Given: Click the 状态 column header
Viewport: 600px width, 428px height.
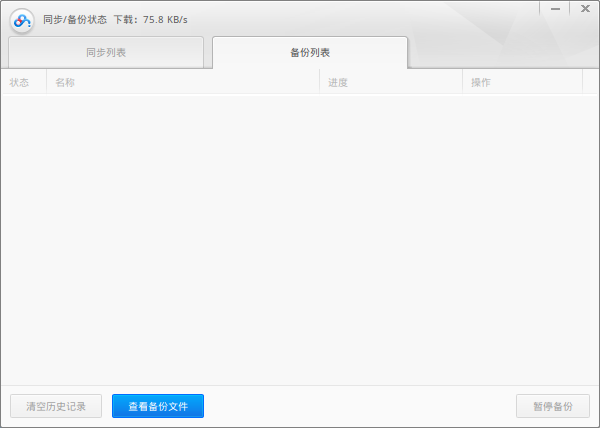Looking at the screenshot, I should [24, 82].
